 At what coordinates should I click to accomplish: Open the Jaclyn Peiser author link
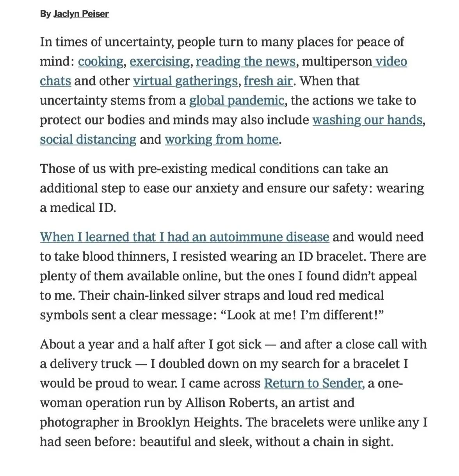(x=81, y=14)
